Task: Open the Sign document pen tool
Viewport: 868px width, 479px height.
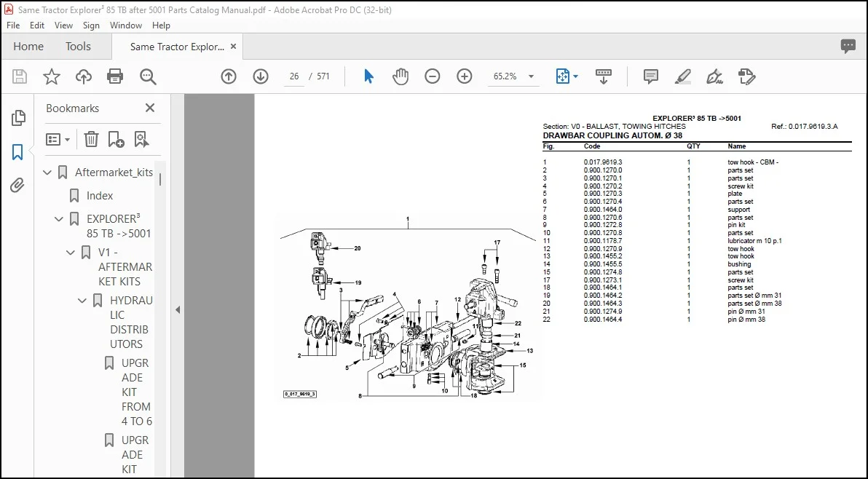Action: [714, 76]
